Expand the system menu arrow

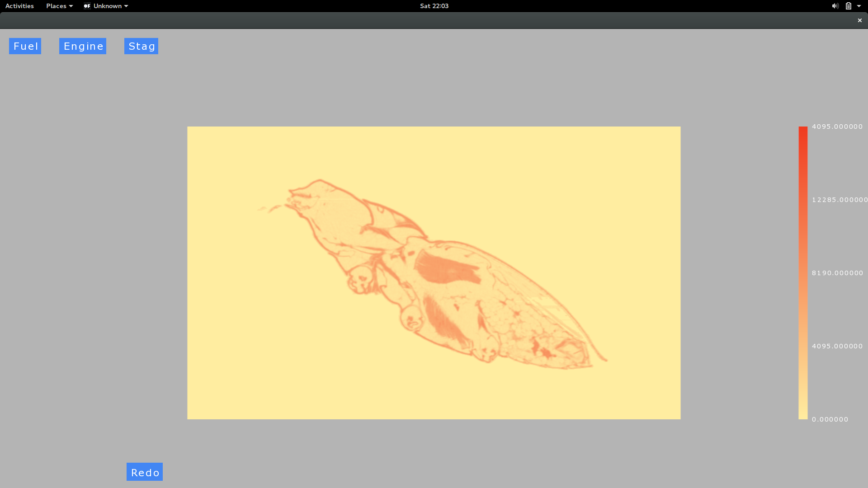(859, 6)
